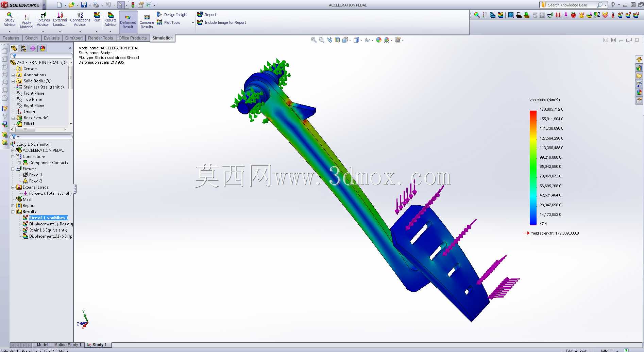Toggle the Deformed Result button
This screenshot has width=644, height=352.
[128, 22]
